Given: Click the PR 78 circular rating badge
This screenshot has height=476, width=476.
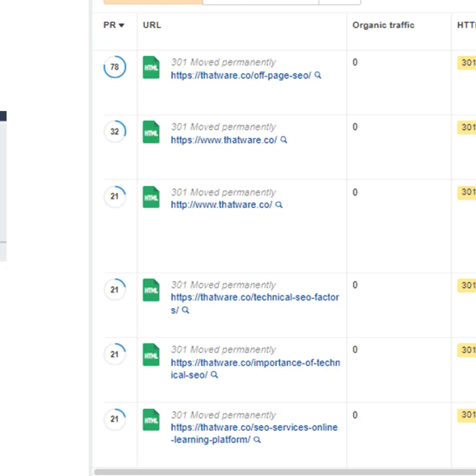Looking at the screenshot, I should [115, 67].
